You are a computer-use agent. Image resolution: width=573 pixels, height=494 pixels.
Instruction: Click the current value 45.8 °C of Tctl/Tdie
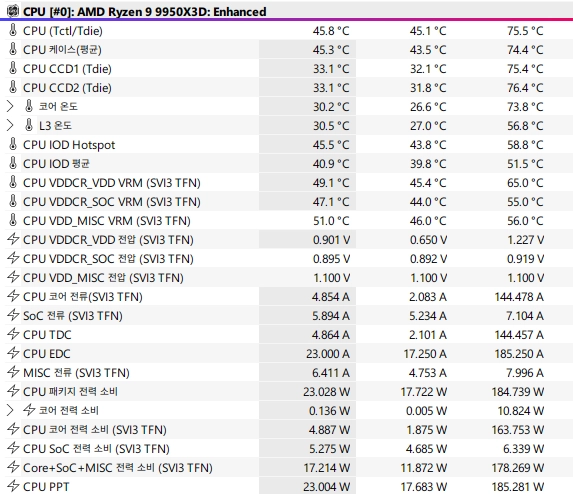tap(331, 31)
